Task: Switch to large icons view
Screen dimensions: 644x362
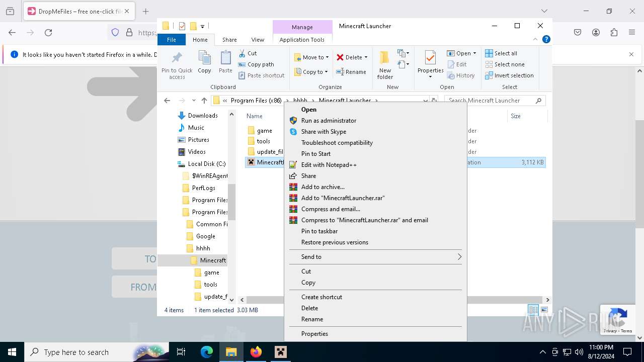Action: pyautogui.click(x=544, y=310)
